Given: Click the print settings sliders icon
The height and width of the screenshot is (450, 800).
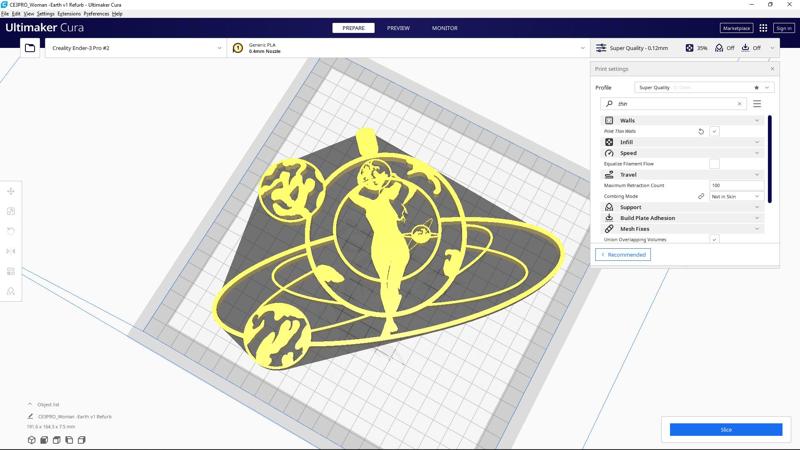Looking at the screenshot, I should [601, 48].
